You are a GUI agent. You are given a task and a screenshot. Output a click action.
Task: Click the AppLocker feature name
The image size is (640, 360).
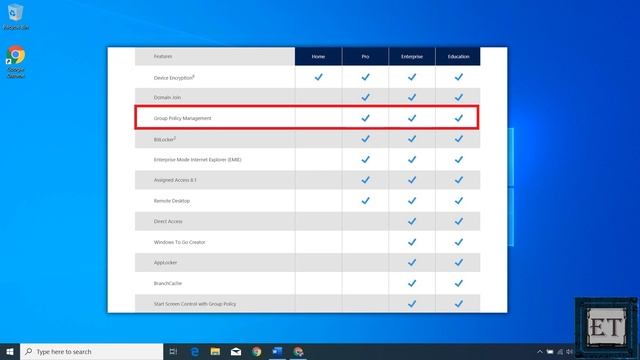pyautogui.click(x=165, y=262)
